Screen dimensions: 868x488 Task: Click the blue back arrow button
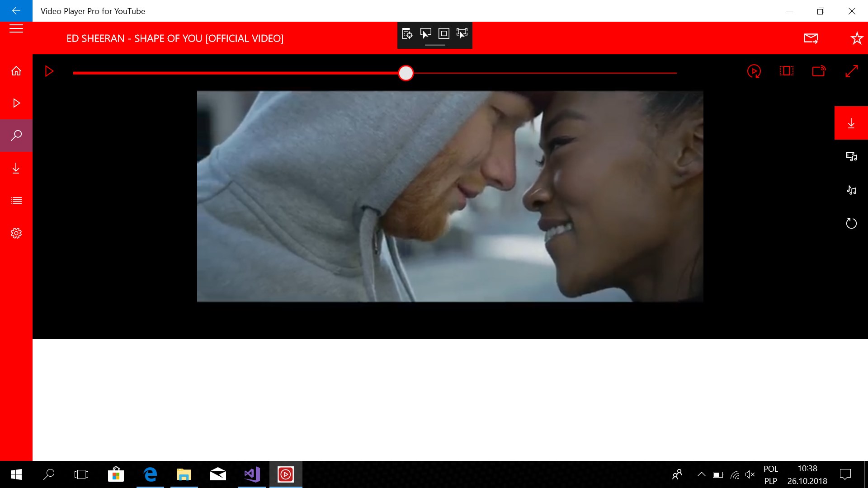pos(16,11)
